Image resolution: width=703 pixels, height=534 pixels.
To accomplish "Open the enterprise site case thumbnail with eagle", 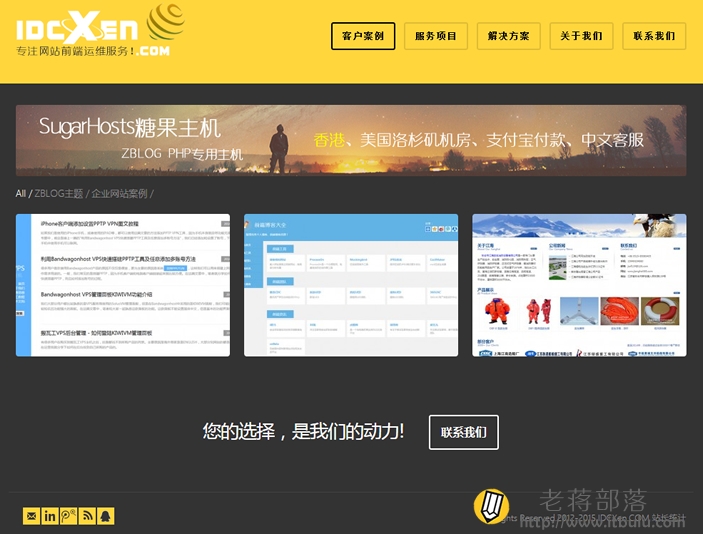I will click(579, 285).
